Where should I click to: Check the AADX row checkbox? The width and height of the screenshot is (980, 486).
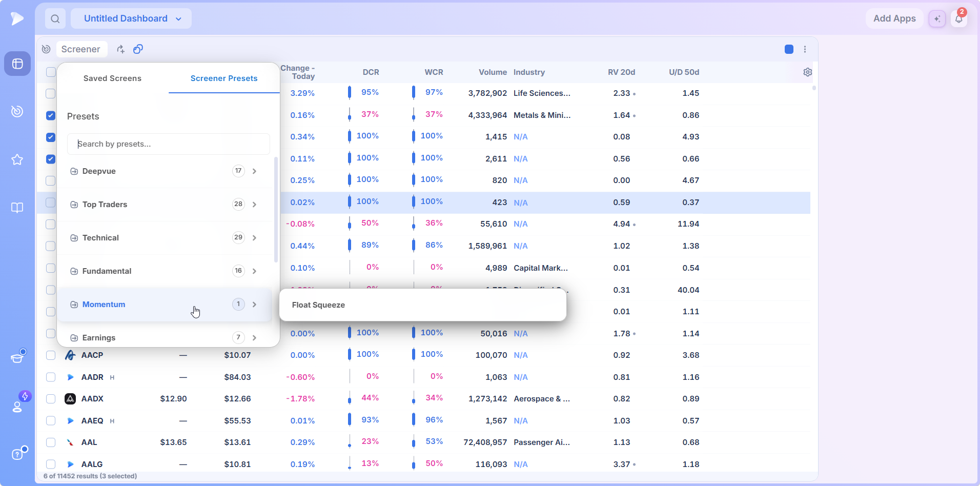click(50, 399)
